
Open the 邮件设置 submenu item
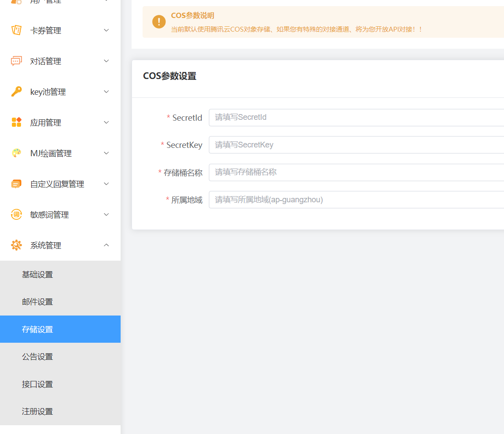click(x=37, y=302)
